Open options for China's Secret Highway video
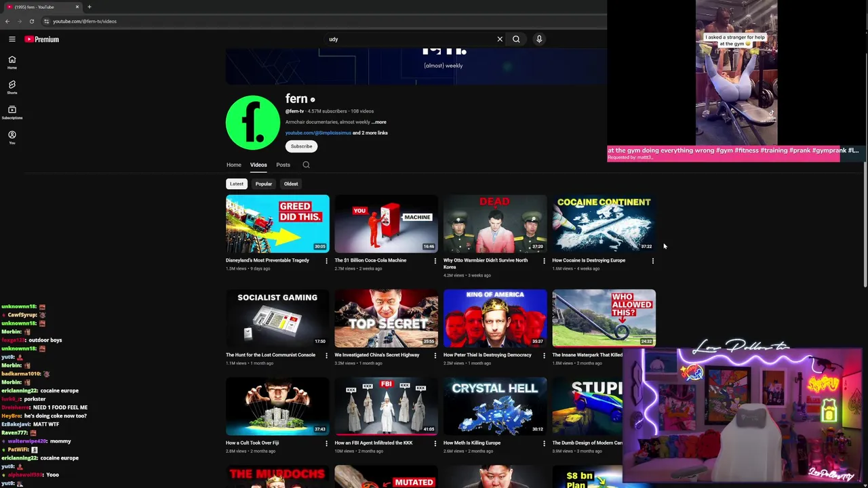This screenshot has height=488, width=868. [435, 356]
